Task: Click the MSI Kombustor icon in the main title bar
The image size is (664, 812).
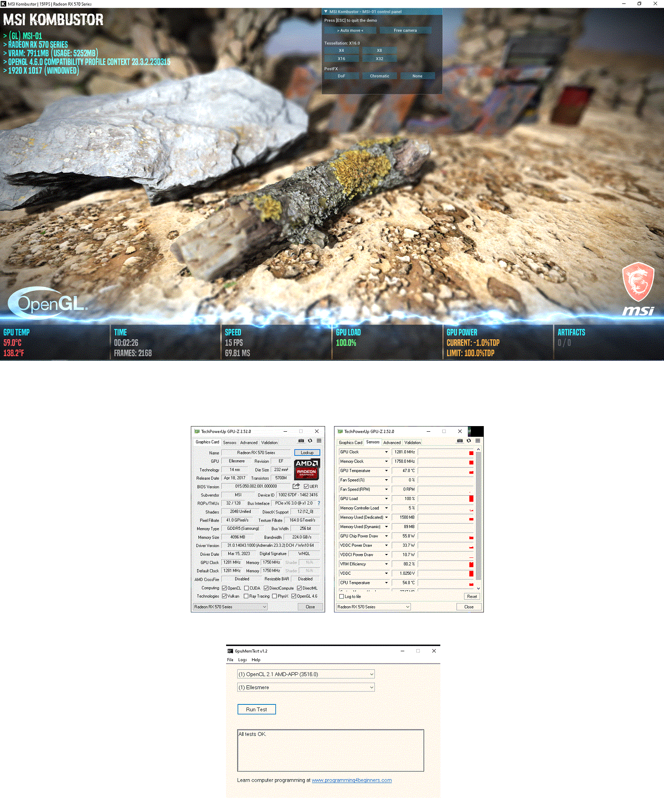Action: (x=3, y=4)
